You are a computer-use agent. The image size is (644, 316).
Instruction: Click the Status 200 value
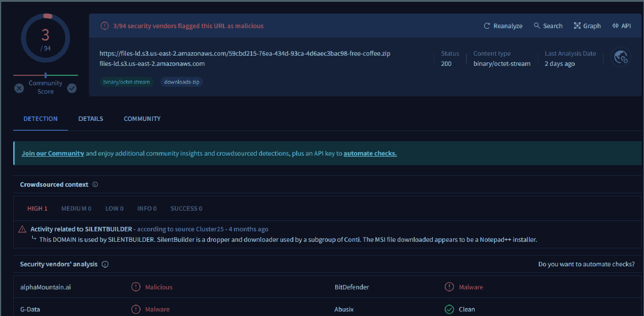click(x=446, y=63)
